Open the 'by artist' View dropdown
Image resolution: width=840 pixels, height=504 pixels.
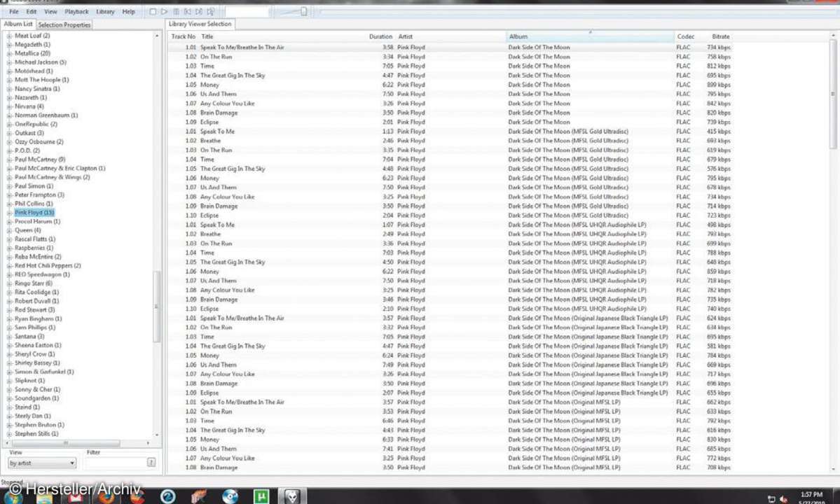(x=42, y=463)
